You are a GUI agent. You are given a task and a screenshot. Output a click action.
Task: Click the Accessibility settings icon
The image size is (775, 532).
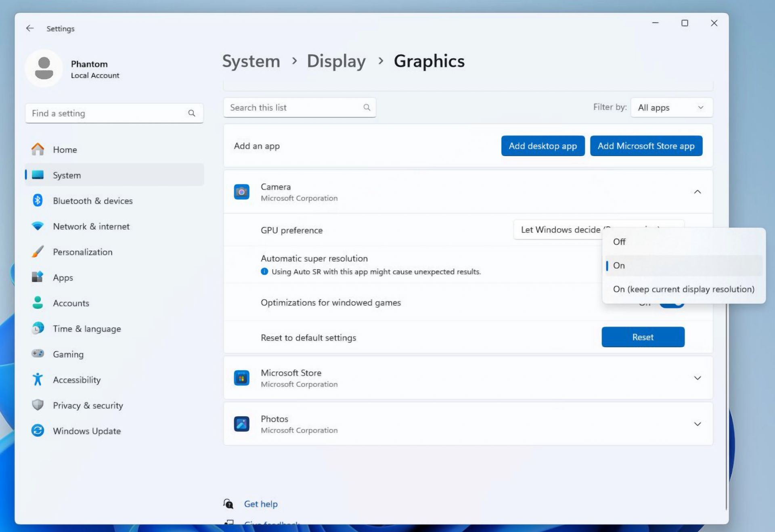(38, 379)
